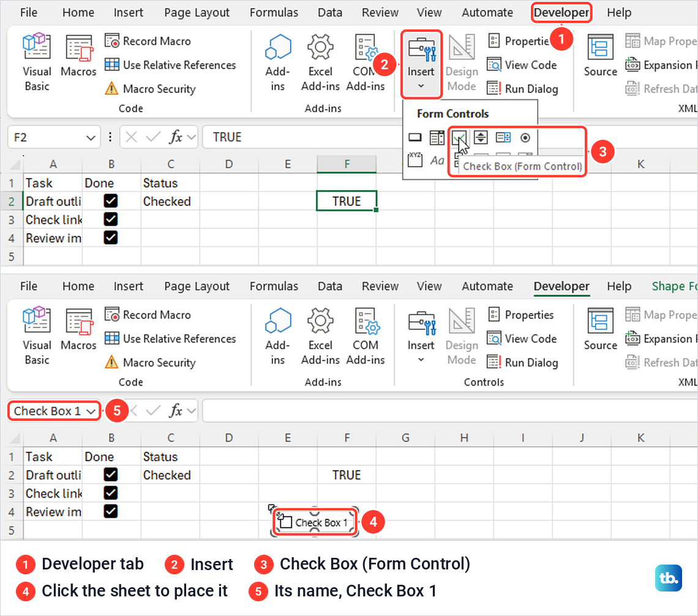Open Automate tab in lower screenshot
The height and width of the screenshot is (616, 698).
[487, 286]
